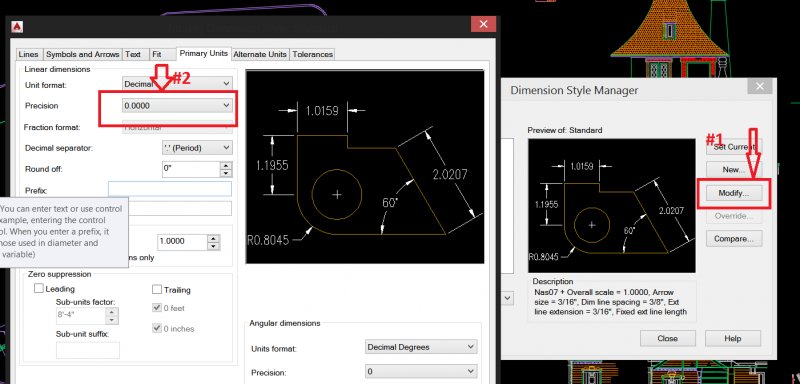Switch to the Alternate Units tab
Viewport: 800px width, 384px height.
tap(260, 54)
